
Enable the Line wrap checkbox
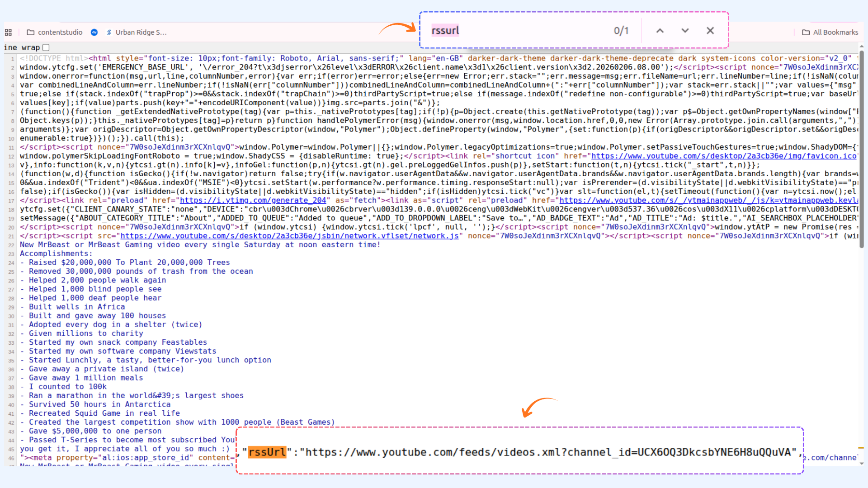(x=46, y=47)
